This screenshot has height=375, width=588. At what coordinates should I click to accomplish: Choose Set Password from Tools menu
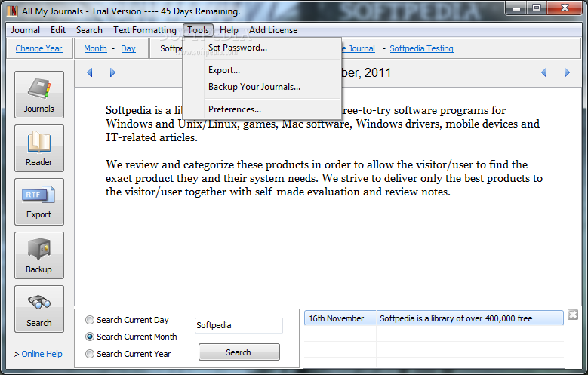click(x=263, y=48)
